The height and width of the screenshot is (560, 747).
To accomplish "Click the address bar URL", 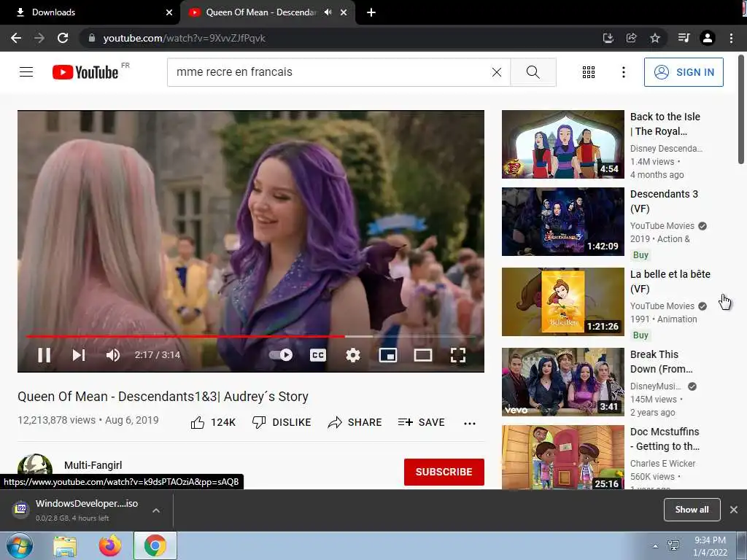I will click(x=184, y=38).
